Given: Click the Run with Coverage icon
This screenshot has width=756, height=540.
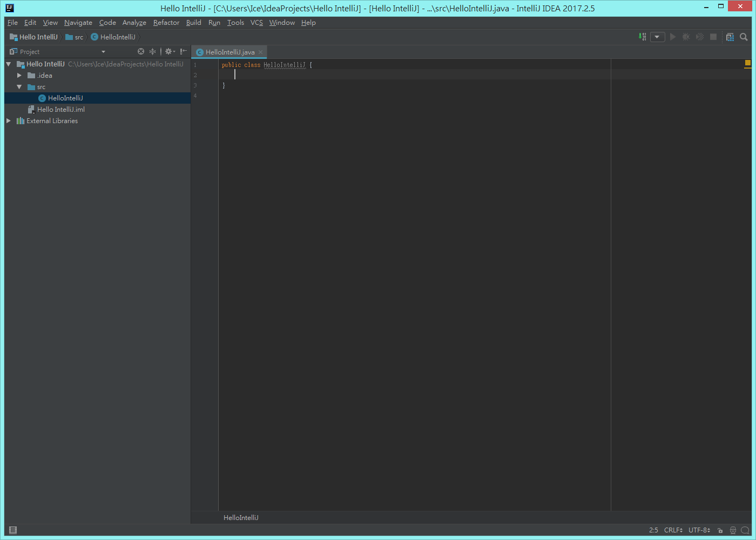Looking at the screenshot, I should click(x=700, y=37).
